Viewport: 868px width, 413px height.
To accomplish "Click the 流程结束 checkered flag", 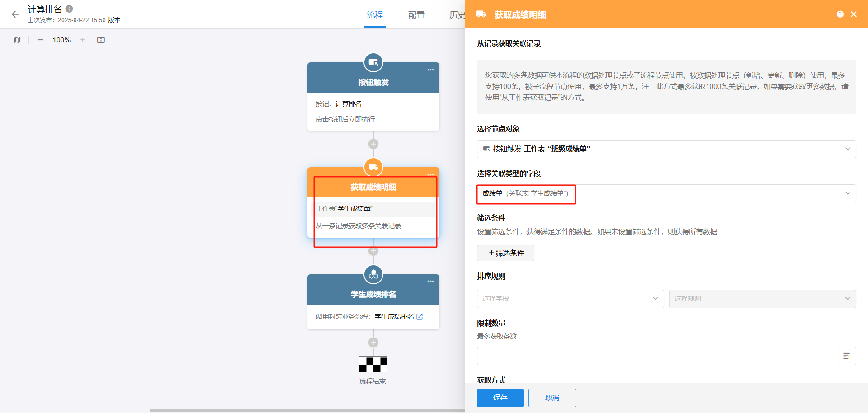I will click(373, 364).
